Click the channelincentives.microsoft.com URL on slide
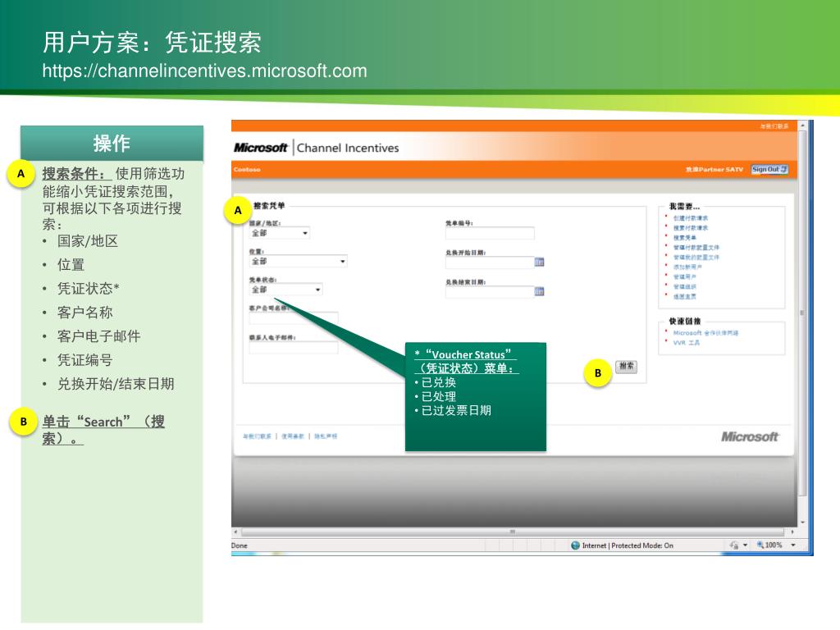Image resolution: width=840 pixels, height=630 pixels. [x=204, y=71]
